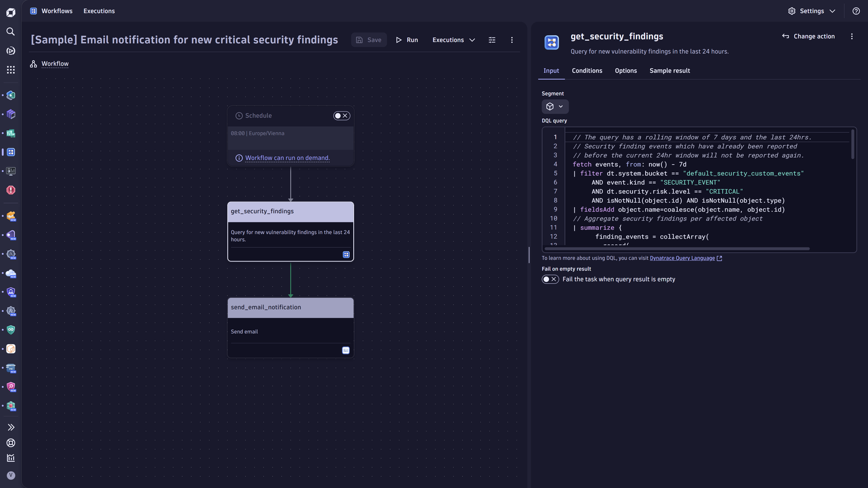The height and width of the screenshot is (488, 868).
Task: Switch to the Sample result tab
Action: click(670, 71)
